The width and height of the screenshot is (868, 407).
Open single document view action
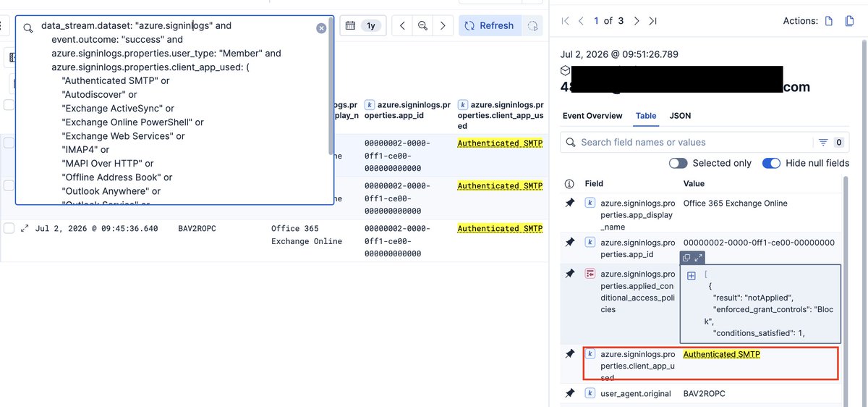pos(830,21)
